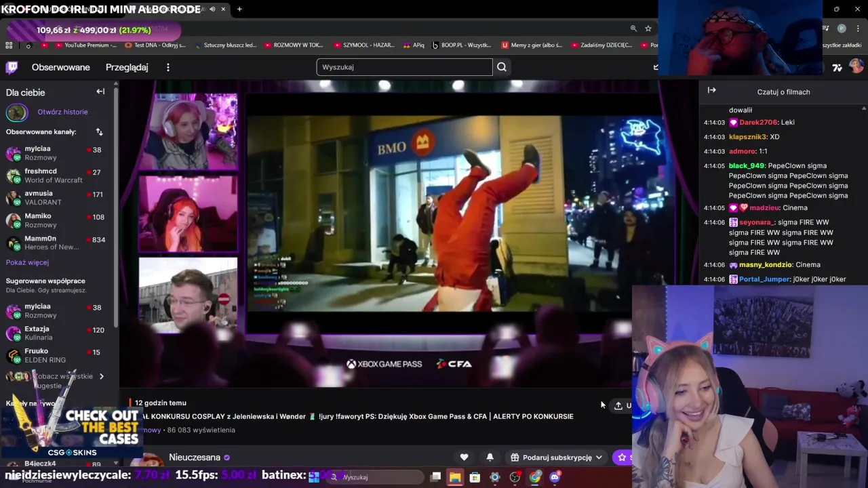
Task: Click chat username Darek2706
Action: coord(758,122)
